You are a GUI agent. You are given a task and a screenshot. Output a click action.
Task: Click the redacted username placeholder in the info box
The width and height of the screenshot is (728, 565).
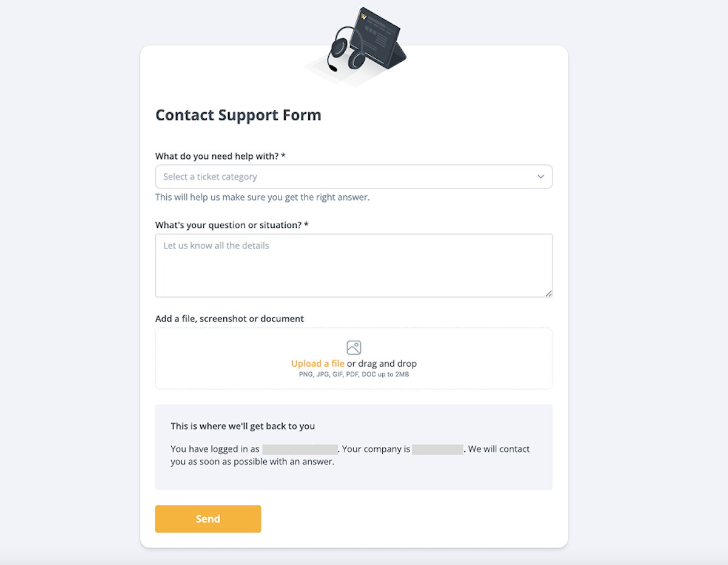[300, 449]
